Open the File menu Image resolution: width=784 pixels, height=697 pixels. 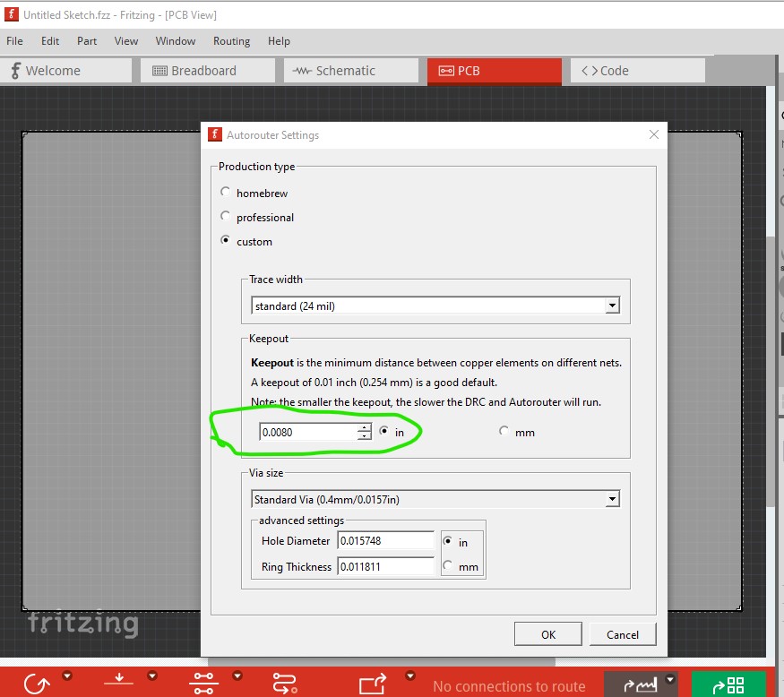[14, 41]
